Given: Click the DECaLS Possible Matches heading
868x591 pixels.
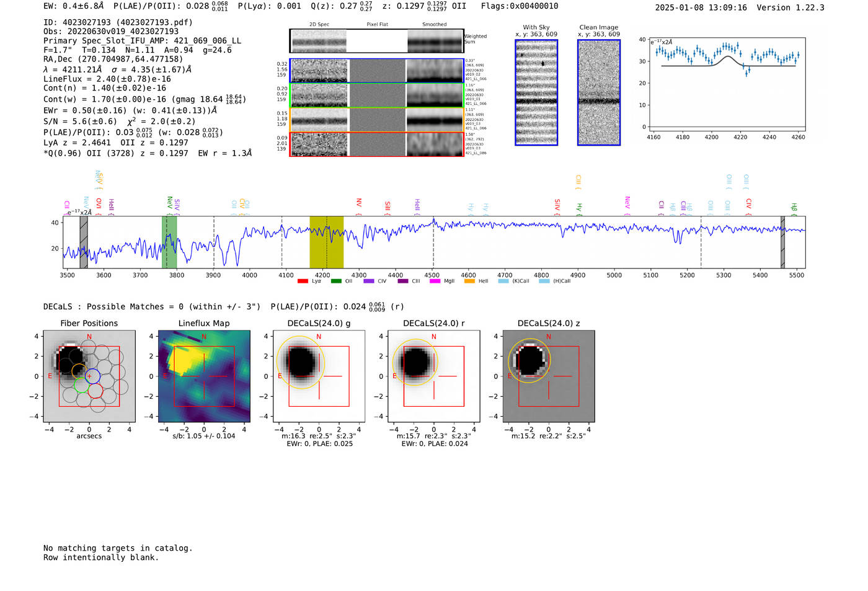Looking at the screenshot, I should click(x=152, y=307).
